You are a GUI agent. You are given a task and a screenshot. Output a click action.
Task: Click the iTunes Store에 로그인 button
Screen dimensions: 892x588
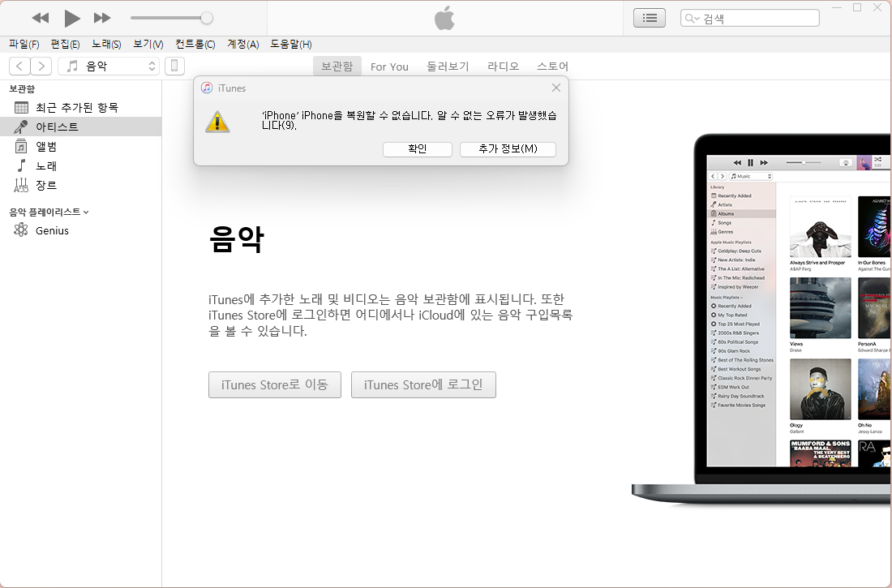tap(423, 384)
